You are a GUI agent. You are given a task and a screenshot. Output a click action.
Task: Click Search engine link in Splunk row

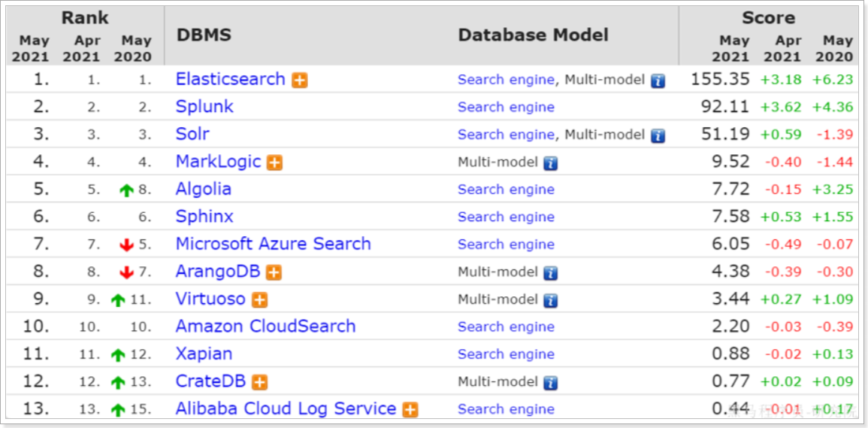[506, 108]
